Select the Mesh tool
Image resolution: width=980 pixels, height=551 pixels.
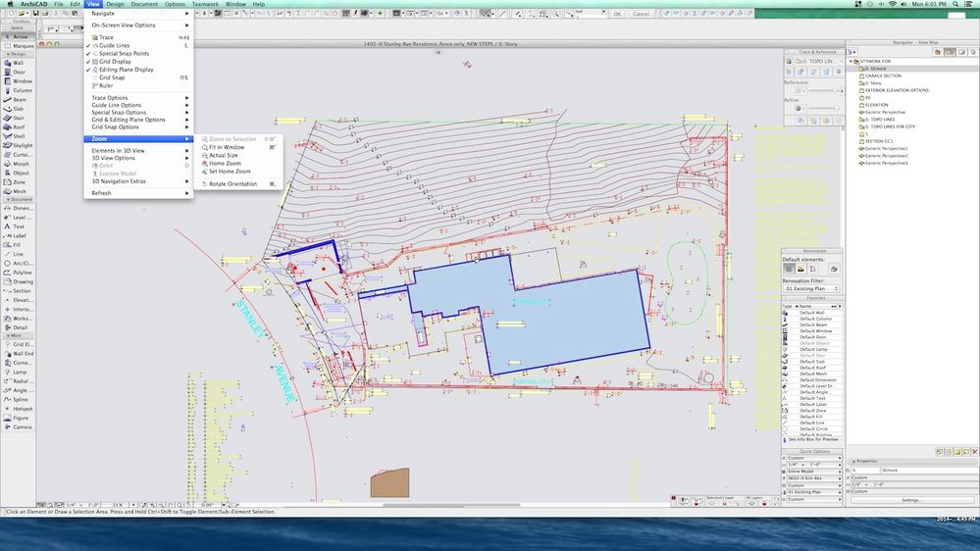tap(19, 191)
